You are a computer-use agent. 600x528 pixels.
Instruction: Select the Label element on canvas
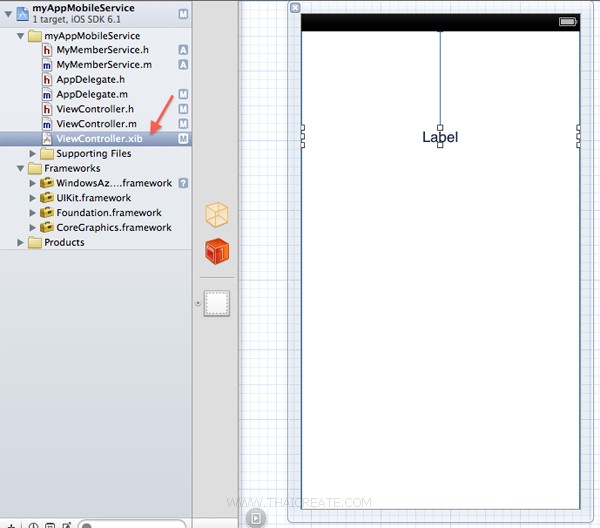(x=440, y=137)
